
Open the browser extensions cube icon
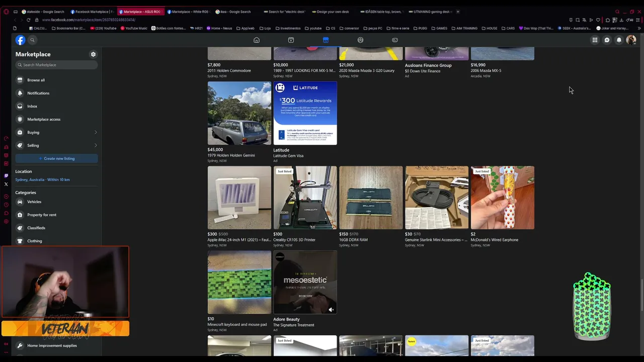[608, 20]
